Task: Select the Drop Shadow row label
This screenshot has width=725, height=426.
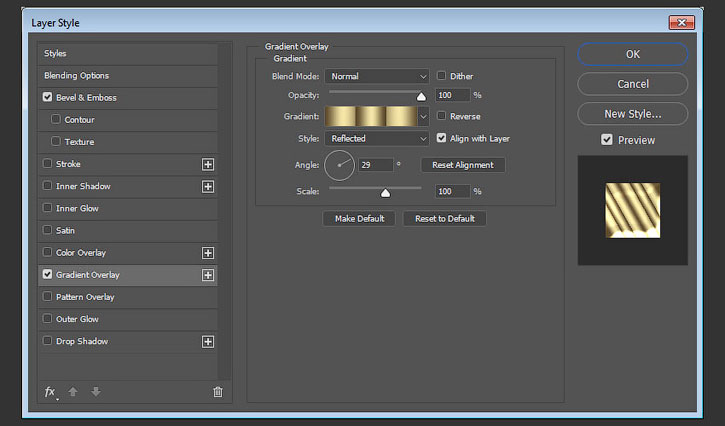Action: click(x=82, y=341)
